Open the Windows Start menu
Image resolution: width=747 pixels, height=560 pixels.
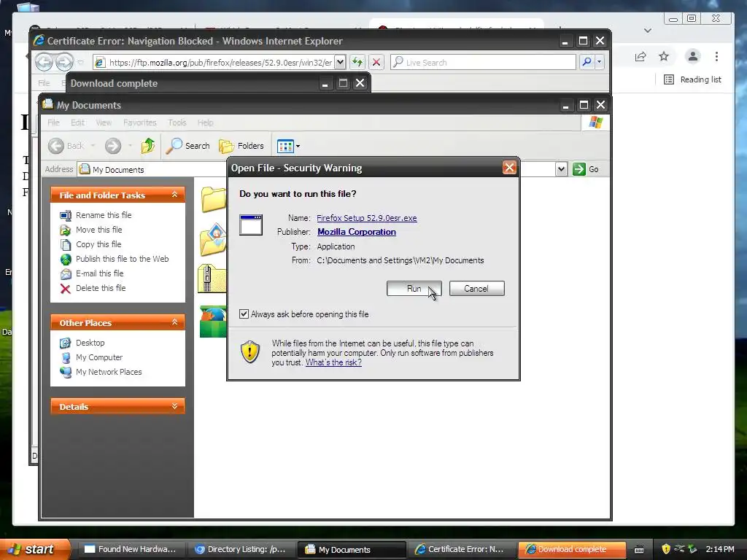(34, 549)
